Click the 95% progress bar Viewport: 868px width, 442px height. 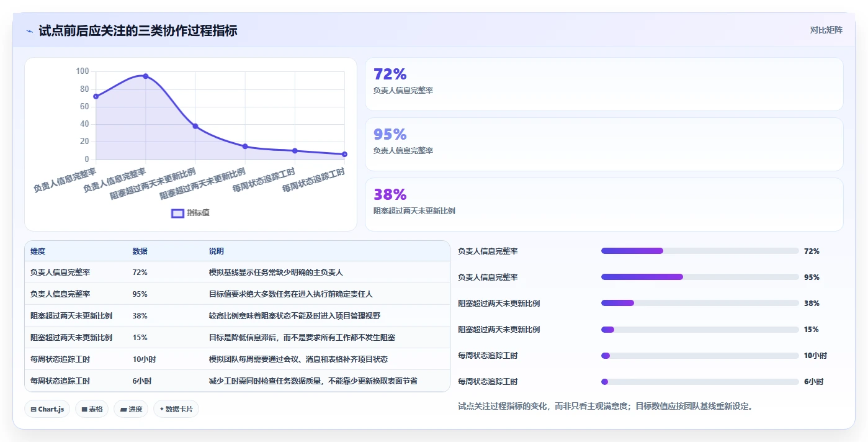pos(700,277)
